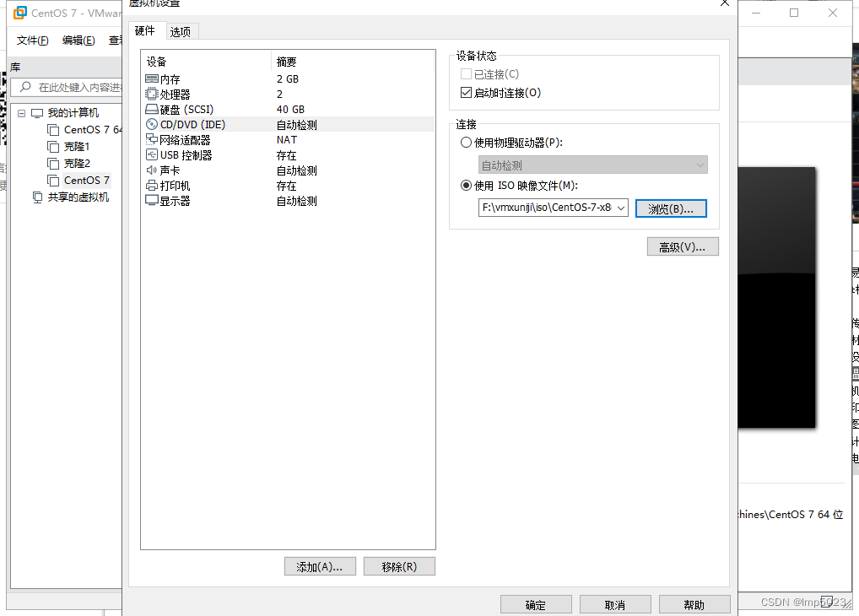Screen dimensions: 859x616
Task: Click the 浏览(B)... browse button
Action: tap(671, 208)
